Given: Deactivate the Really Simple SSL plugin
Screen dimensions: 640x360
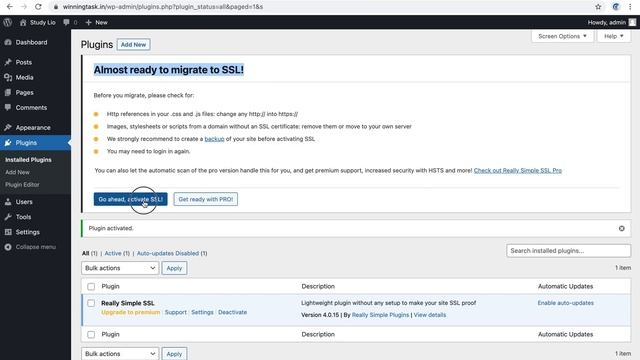Looking at the screenshot, I should click(x=232, y=312).
